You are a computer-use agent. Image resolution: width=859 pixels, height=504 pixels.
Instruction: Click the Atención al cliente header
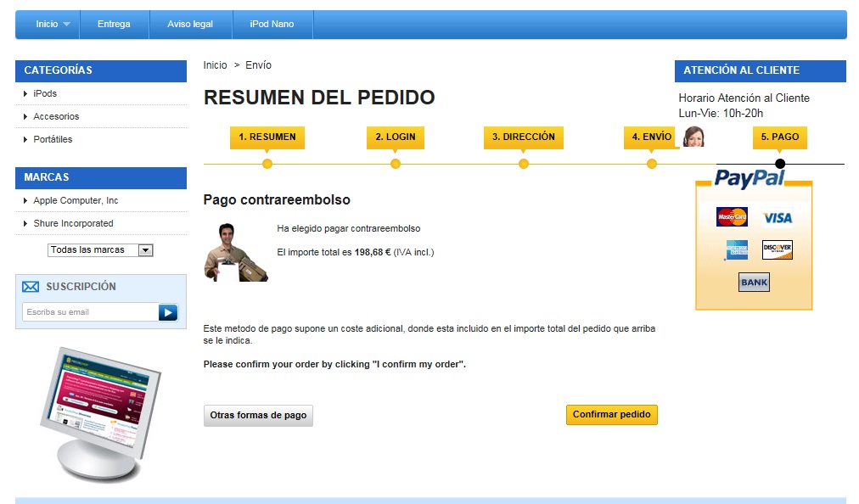761,70
